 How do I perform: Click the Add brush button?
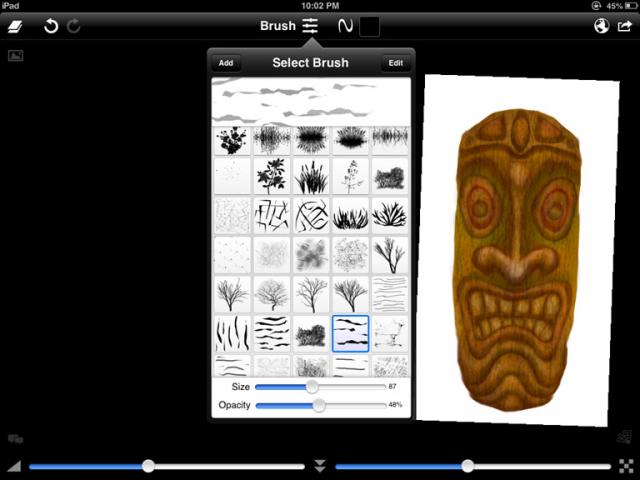tap(226, 63)
